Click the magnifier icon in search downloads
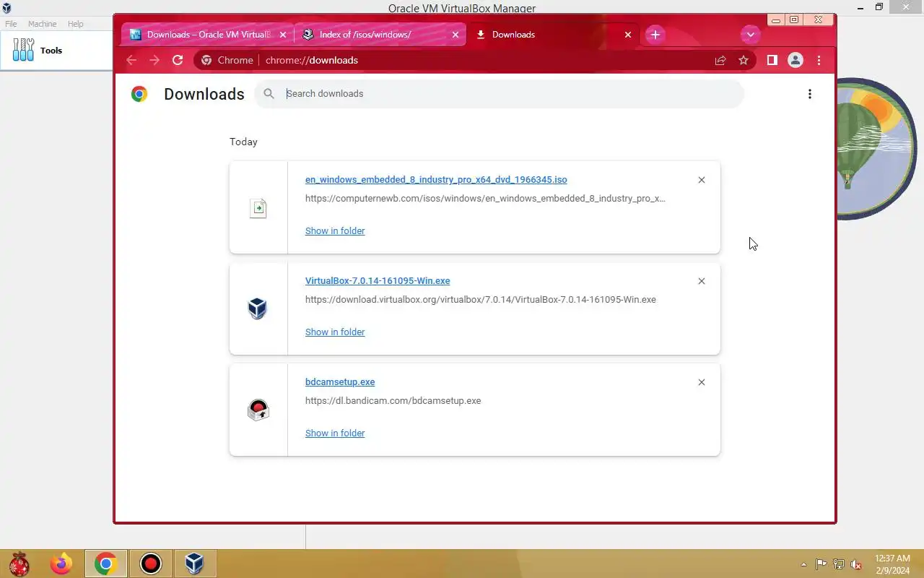Image resolution: width=924 pixels, height=578 pixels. pos(269,94)
